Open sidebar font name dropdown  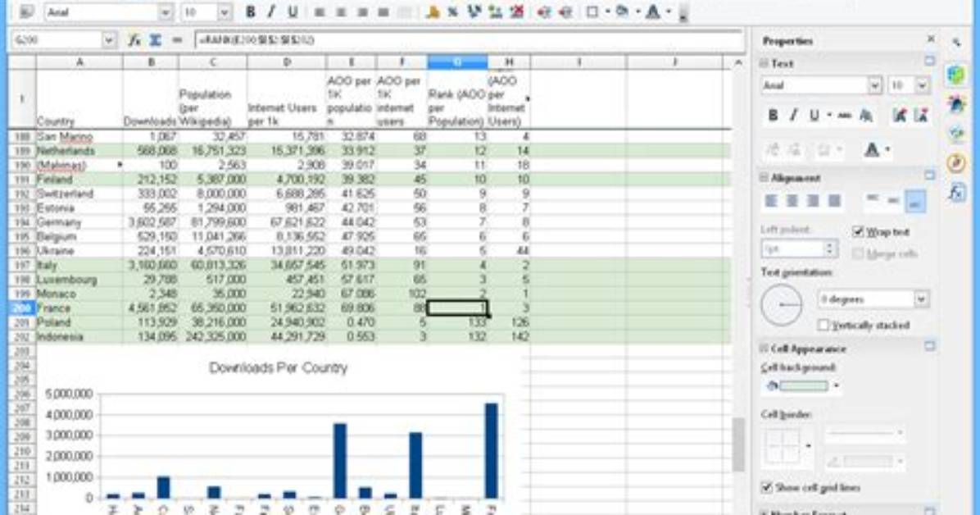[875, 85]
